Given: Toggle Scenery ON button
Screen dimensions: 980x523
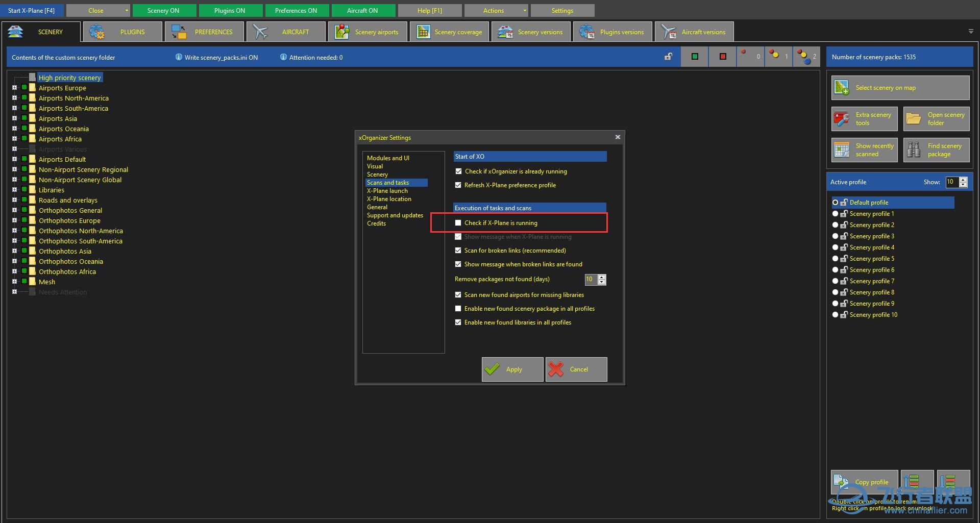Looking at the screenshot, I should [x=164, y=10].
